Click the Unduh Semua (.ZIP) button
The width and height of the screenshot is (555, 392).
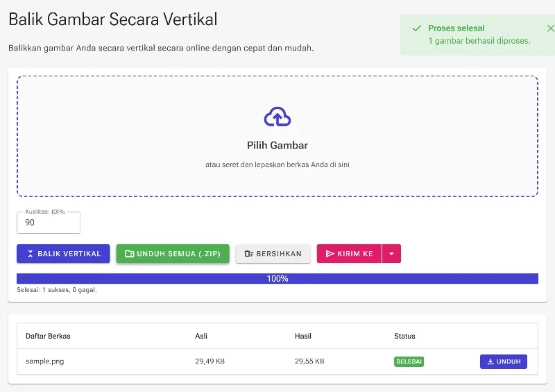[x=173, y=253]
